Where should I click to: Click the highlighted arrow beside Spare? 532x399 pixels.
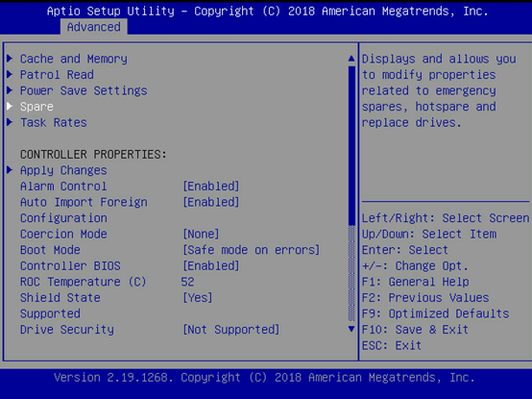[x=10, y=107]
